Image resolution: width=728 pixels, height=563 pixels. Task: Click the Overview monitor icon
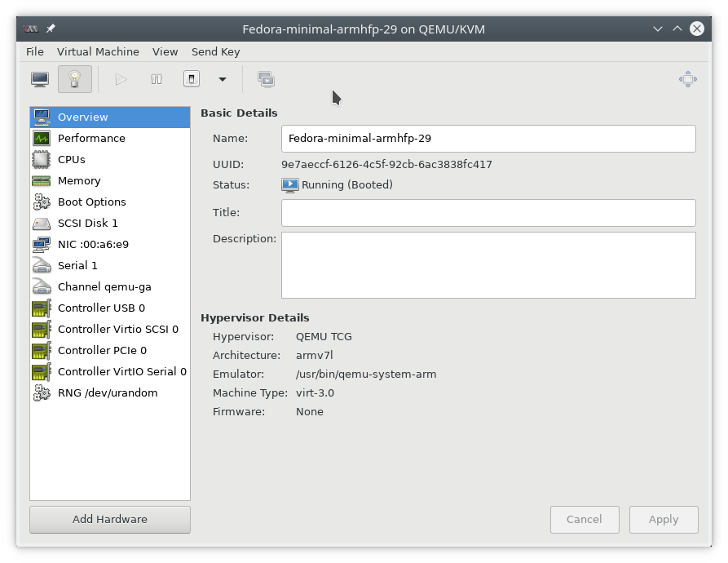[42, 117]
